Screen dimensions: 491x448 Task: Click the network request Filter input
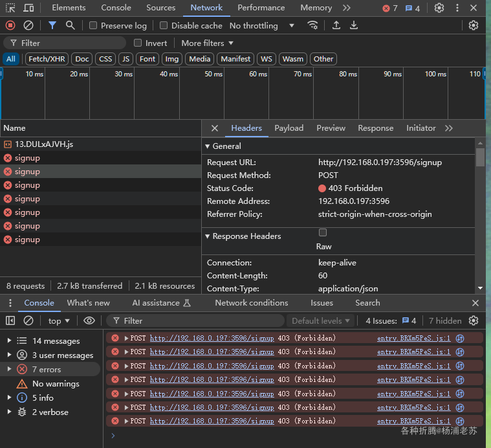(x=65, y=43)
